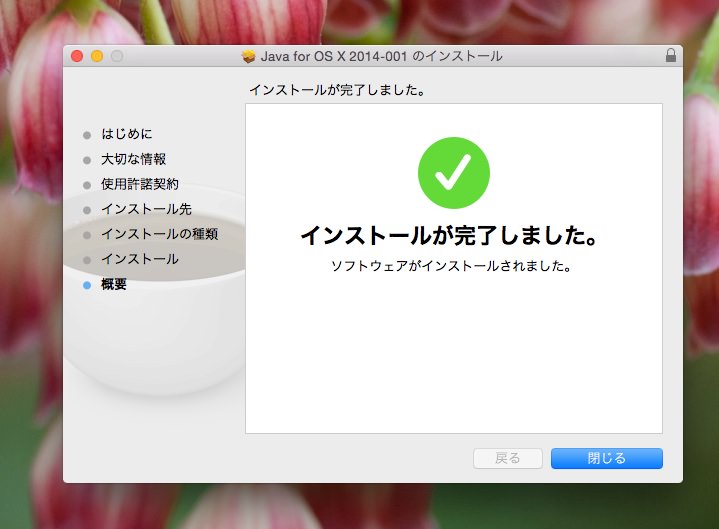Select the はじめに step in sidebar
Image resolution: width=719 pixels, height=529 pixels.
click(127, 134)
